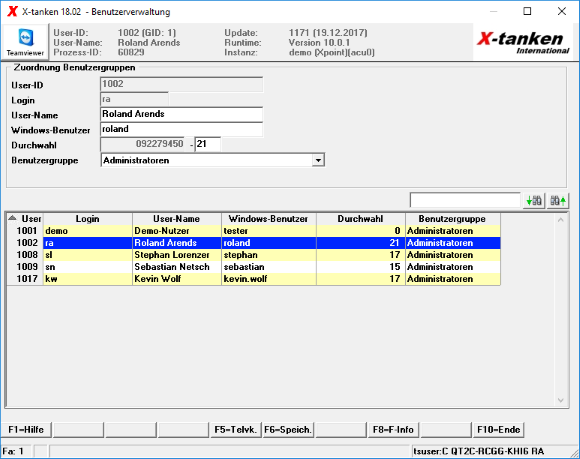Sort the table by User column
Viewport: 580px width, 459px height.
coord(25,219)
